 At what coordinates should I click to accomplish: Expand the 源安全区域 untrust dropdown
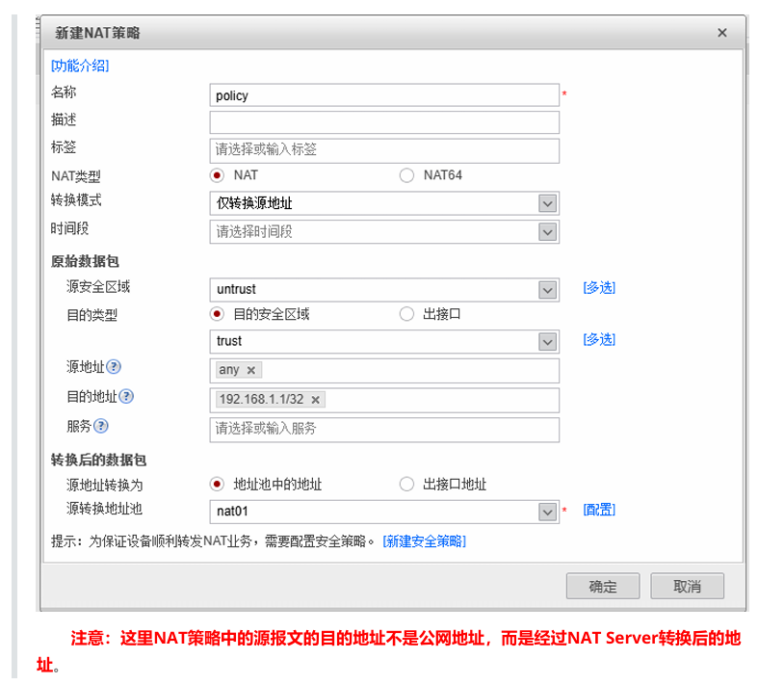pos(548,290)
